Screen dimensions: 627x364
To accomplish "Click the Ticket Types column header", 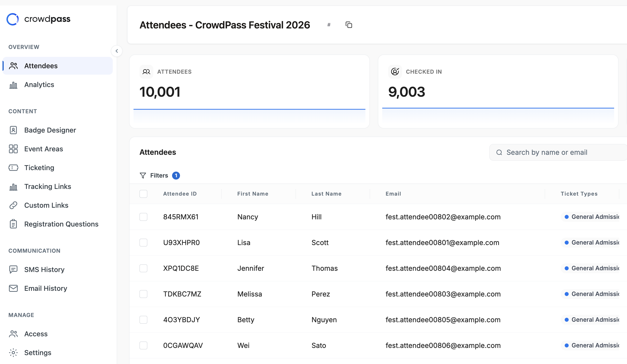I will tap(579, 194).
